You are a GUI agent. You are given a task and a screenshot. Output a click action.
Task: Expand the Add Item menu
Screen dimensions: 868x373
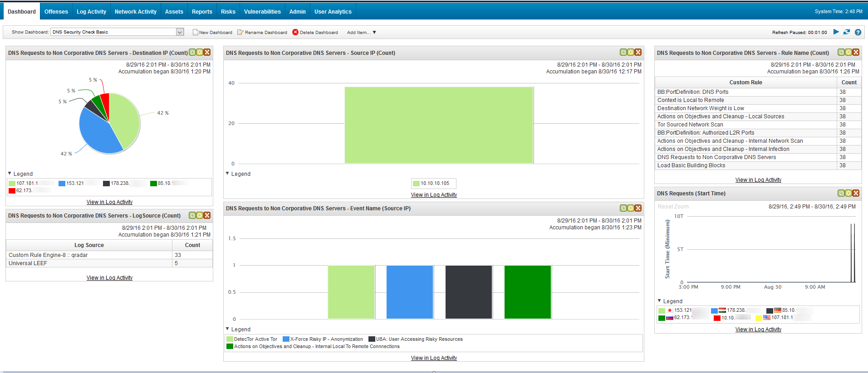tap(361, 33)
